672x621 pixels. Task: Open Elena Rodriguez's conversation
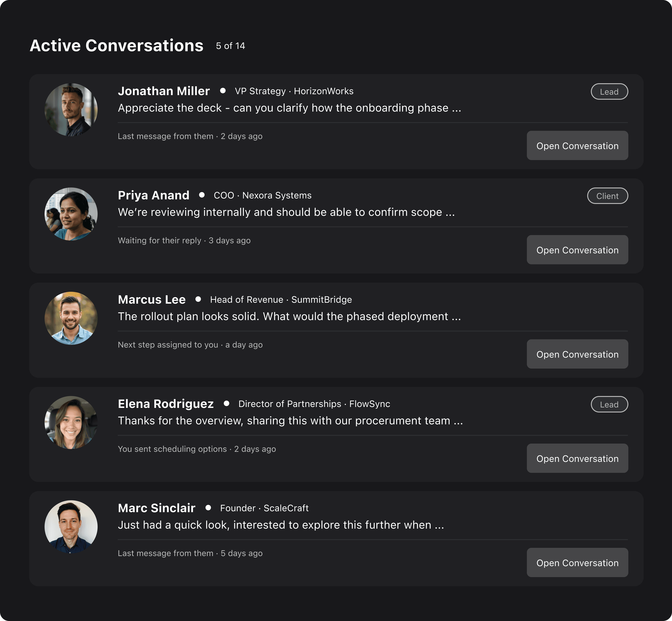pos(577,458)
